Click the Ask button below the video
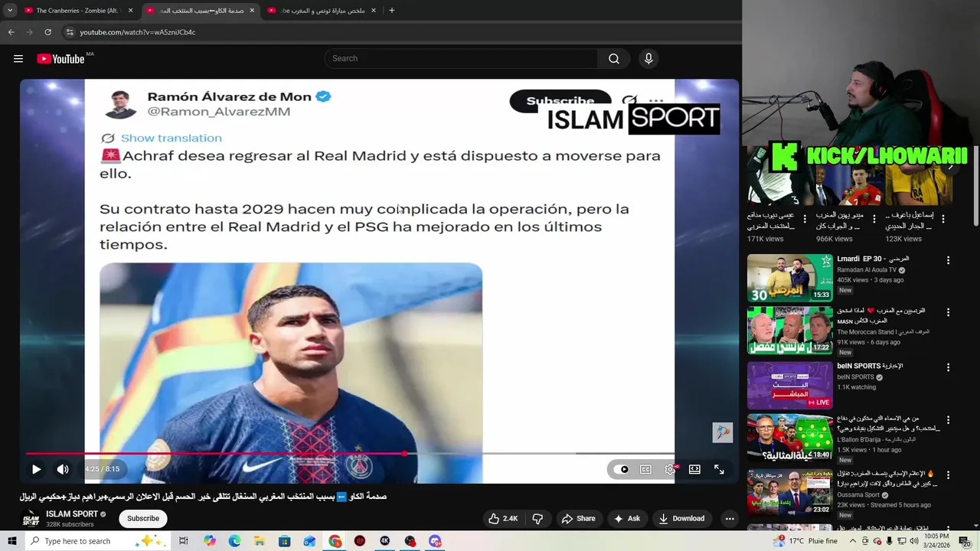Viewport: 980px width, 551px height. click(627, 518)
